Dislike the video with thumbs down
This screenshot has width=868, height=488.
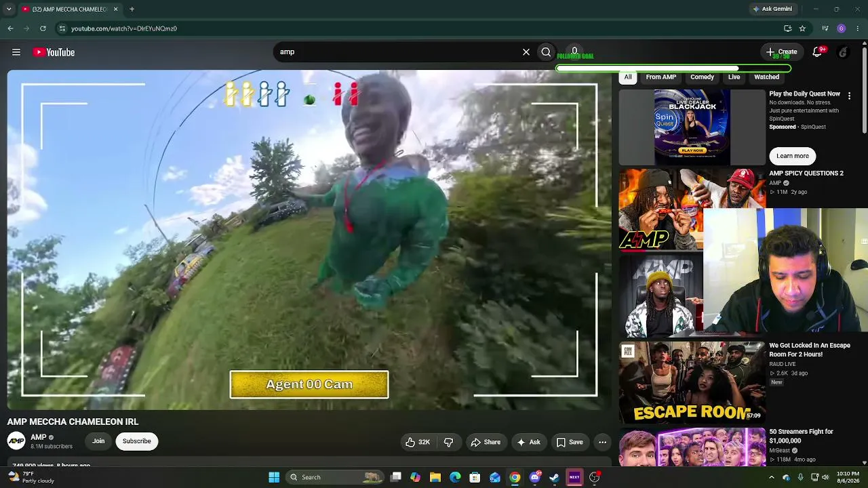[448, 442]
